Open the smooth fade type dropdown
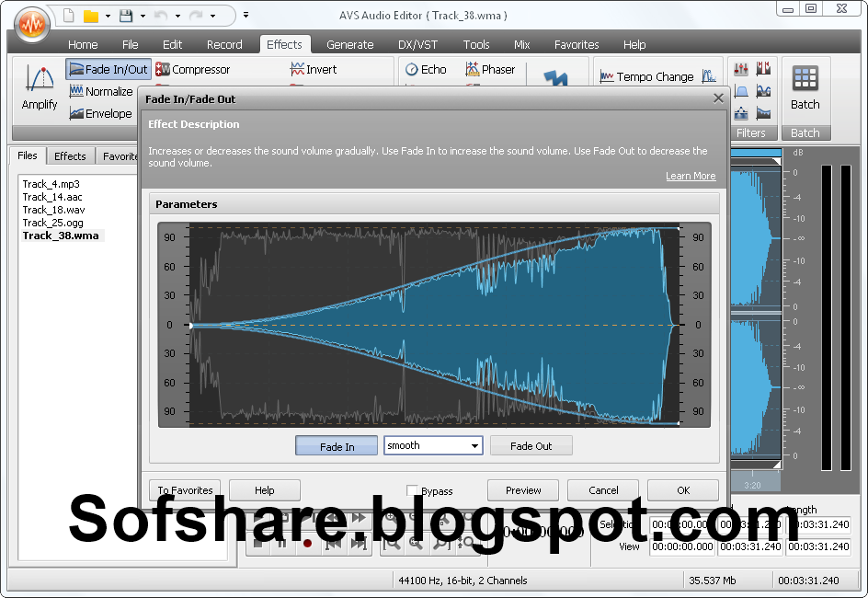Image resolution: width=868 pixels, height=598 pixels. click(x=433, y=445)
